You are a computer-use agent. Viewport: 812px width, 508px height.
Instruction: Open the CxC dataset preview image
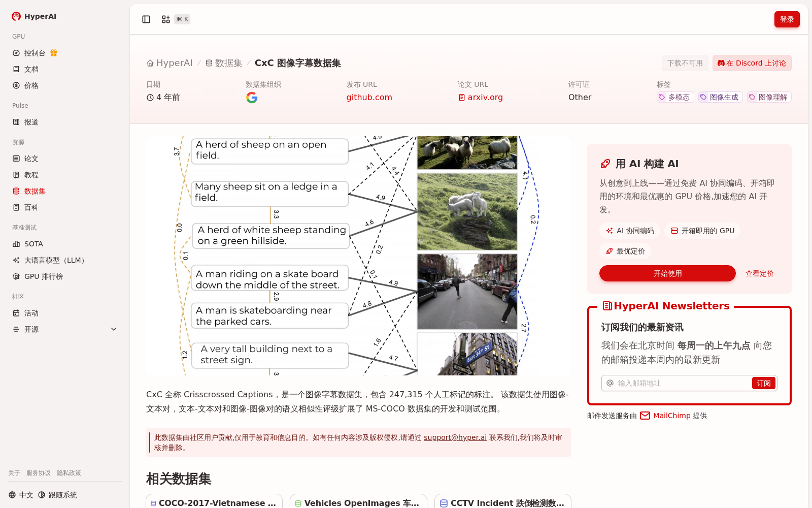click(358, 256)
